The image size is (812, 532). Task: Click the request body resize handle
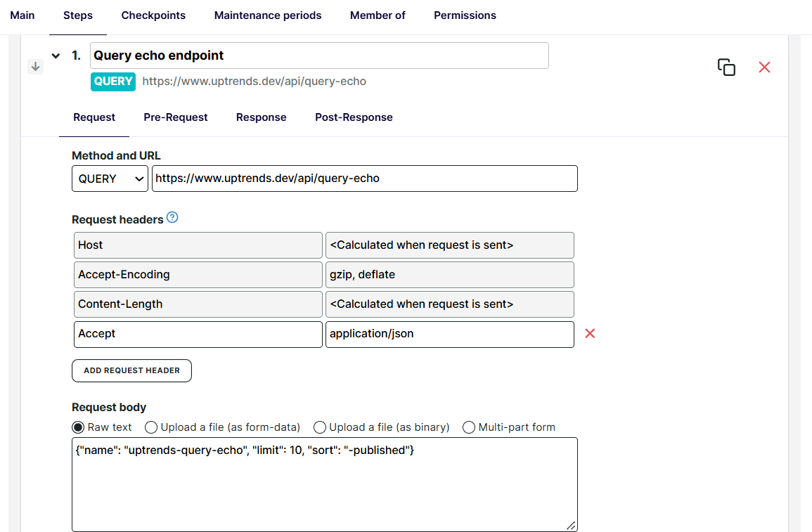(571, 525)
